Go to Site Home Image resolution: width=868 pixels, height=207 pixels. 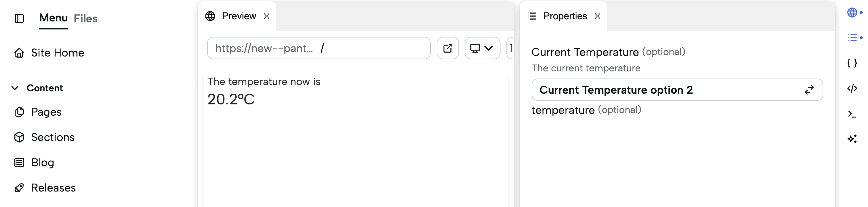tap(57, 53)
